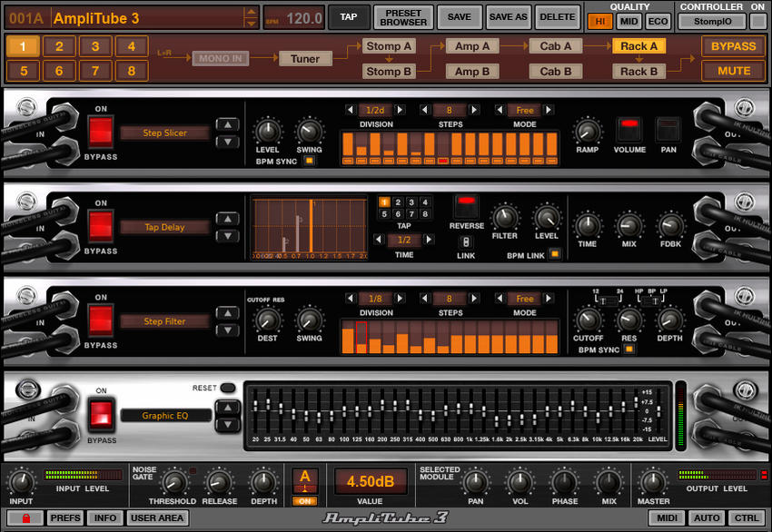Screen dimensions: 772x532
Task: Open the Stomp B module
Action: [389, 72]
